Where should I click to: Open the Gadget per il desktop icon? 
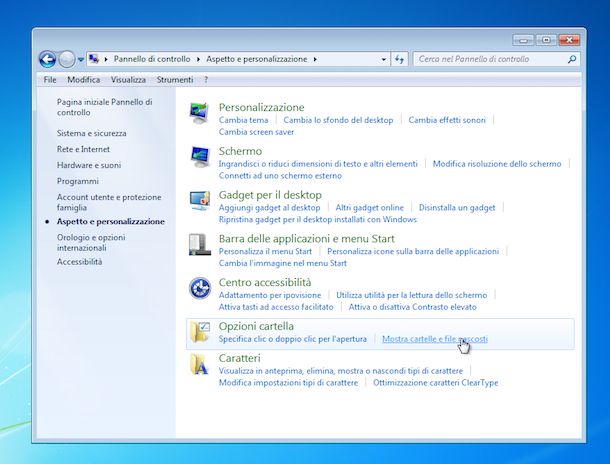point(200,200)
